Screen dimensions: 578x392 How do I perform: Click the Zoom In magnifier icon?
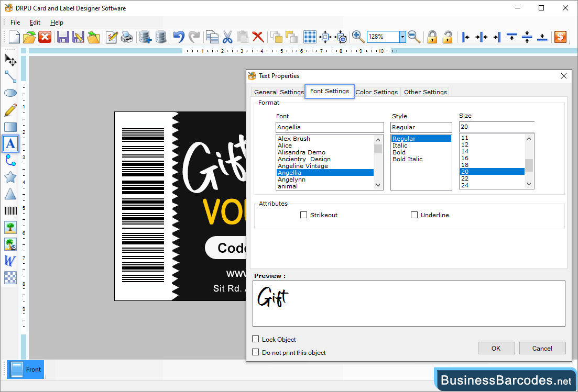point(358,37)
